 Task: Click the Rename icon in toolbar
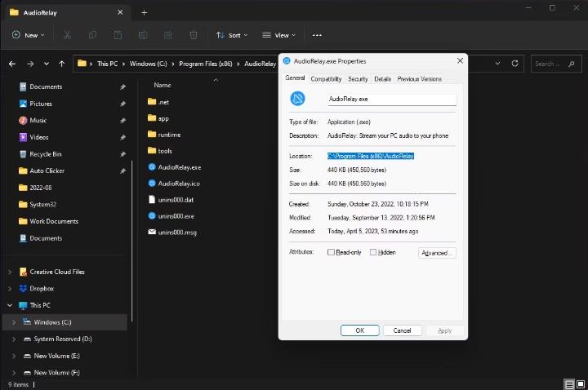[x=143, y=35]
